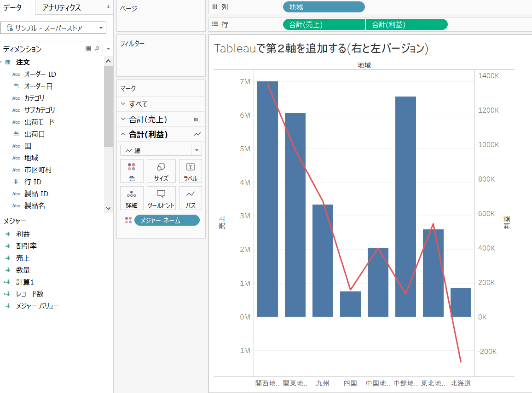This screenshot has width=532, height=393.
Task: Click the サイズ (Size) marks button
Action: [x=161, y=171]
